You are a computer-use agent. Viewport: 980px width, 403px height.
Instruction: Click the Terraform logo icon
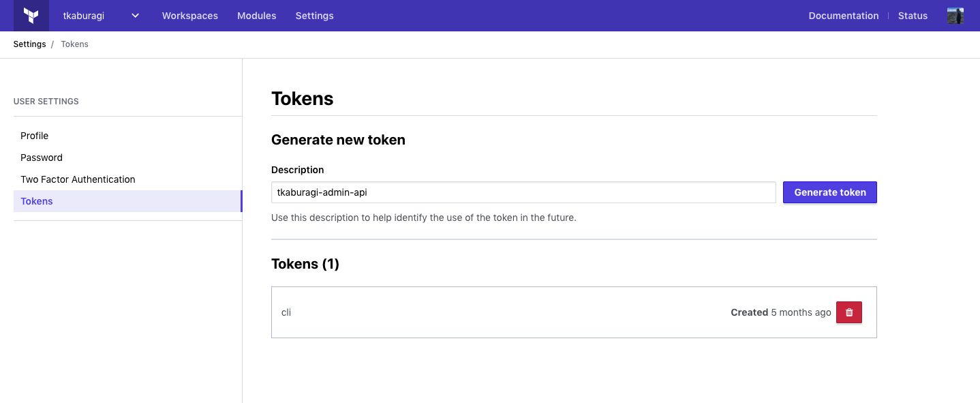[31, 16]
